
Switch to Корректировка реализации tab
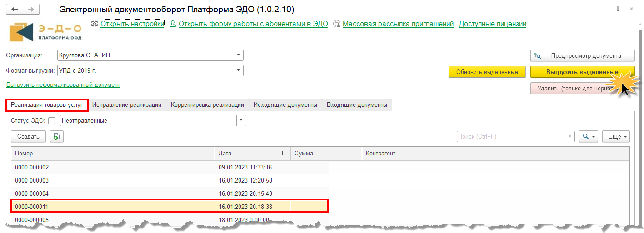pos(207,105)
